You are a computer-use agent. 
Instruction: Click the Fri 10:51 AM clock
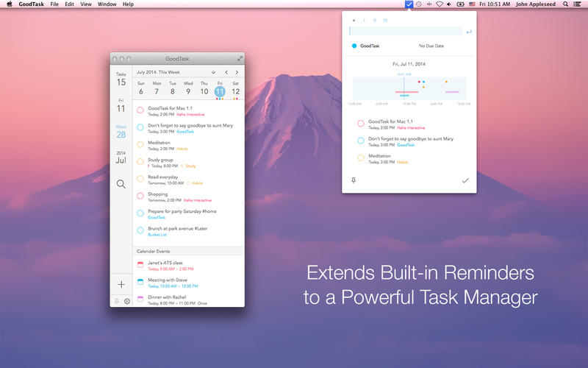495,4
